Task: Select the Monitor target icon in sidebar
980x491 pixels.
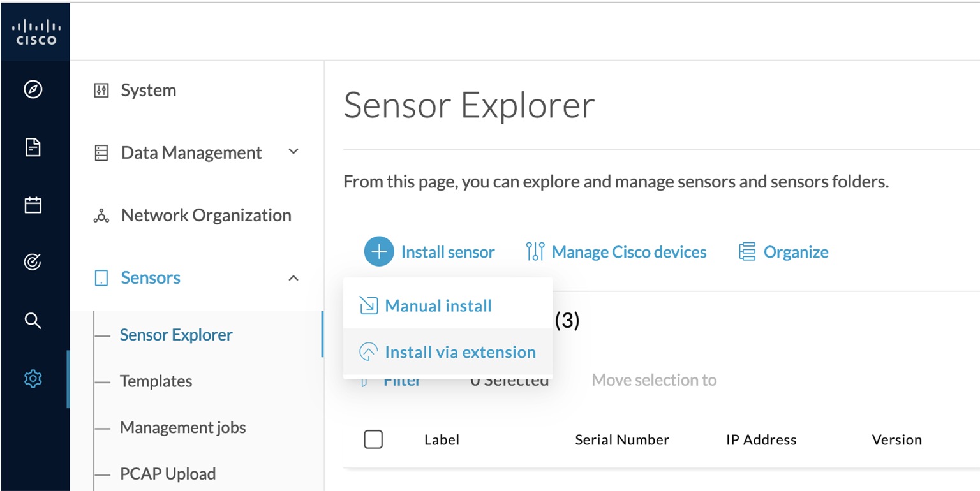Action: click(31, 262)
